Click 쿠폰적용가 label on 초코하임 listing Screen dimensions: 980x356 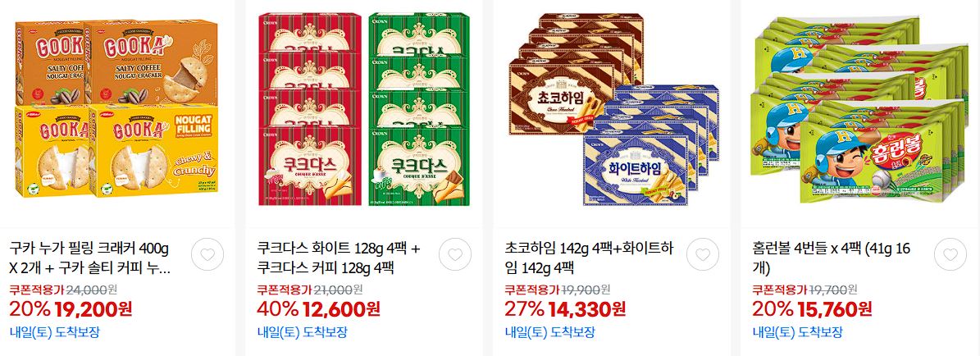pyautogui.click(x=532, y=290)
